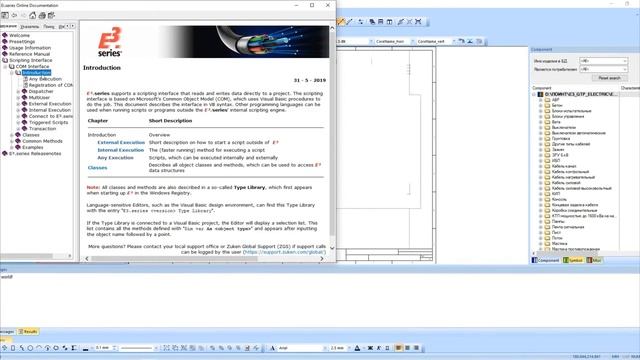Follow the Any Execution link in table
Viewport: 640px width, 360px height.
click(115, 158)
